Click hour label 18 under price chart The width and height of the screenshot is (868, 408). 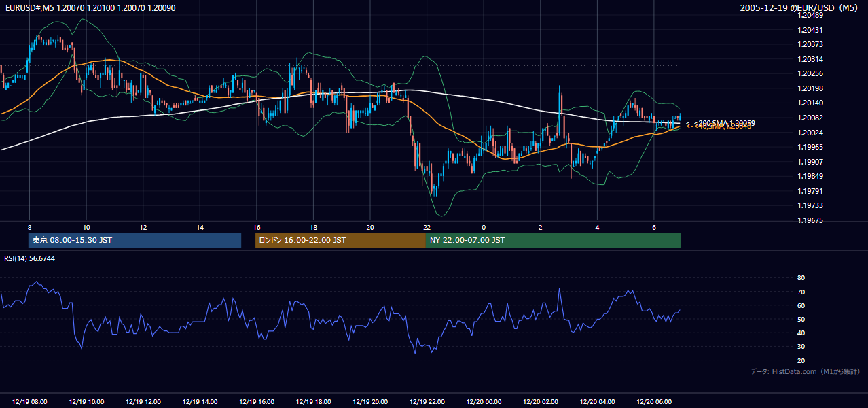[x=314, y=227]
